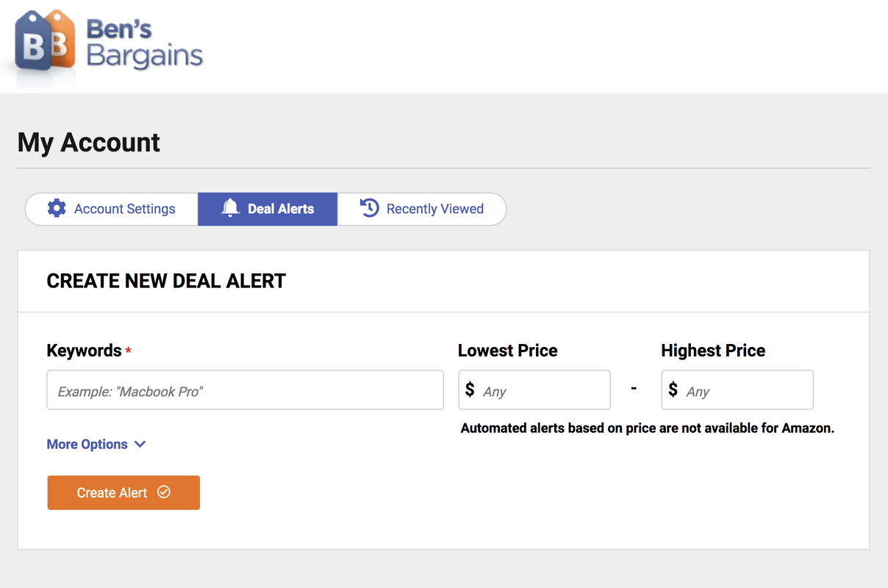888x588 pixels.
Task: Open the More Options text link
Action: click(x=87, y=444)
